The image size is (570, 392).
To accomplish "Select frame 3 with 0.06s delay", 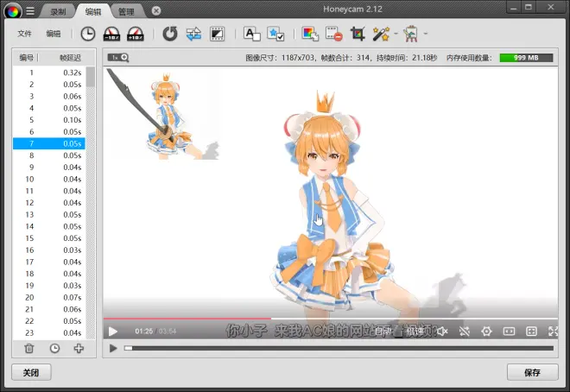I will click(x=49, y=97).
